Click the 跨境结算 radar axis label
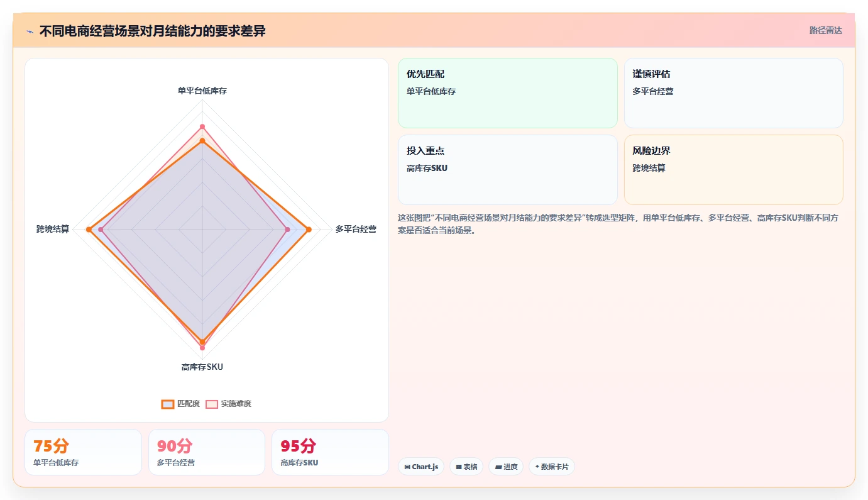Screen dimensions: 868x500 point(53,229)
